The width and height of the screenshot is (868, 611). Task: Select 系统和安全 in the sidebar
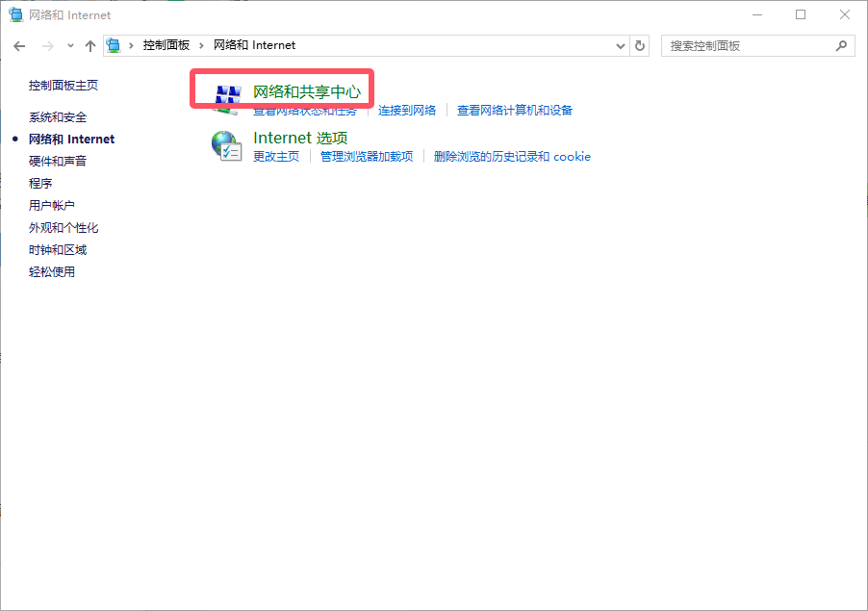pos(58,117)
